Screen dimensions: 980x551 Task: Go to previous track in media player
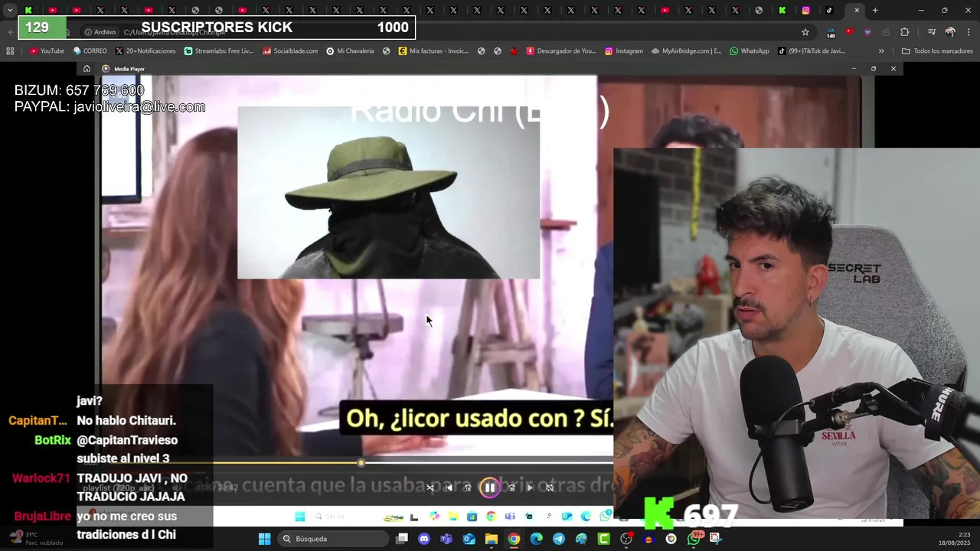click(x=449, y=487)
